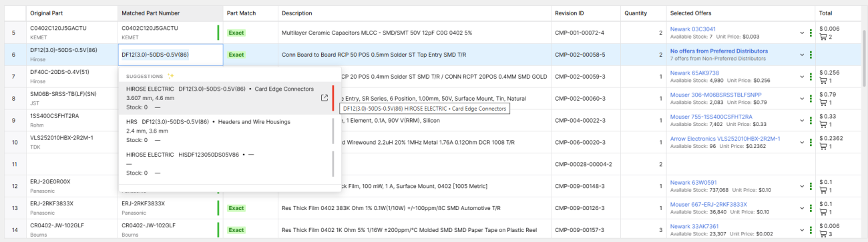Click Exact badge in row 13
868x242 pixels.
coord(236,207)
